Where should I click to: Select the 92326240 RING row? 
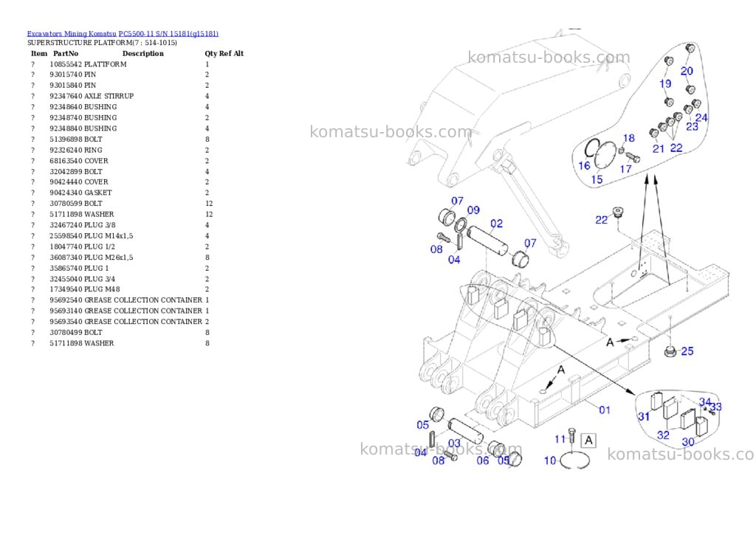click(x=120, y=150)
